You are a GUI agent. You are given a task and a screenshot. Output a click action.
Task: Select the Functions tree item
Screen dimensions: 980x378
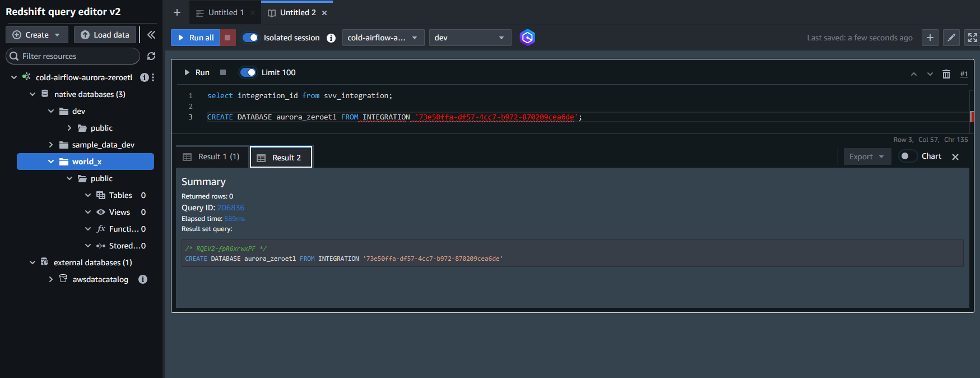(124, 229)
